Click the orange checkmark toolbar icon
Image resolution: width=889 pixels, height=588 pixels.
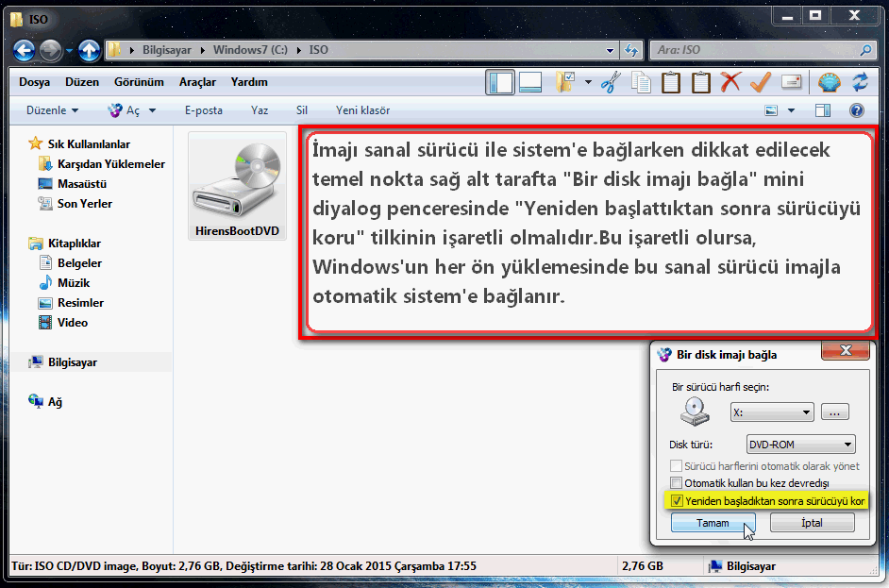tap(761, 82)
